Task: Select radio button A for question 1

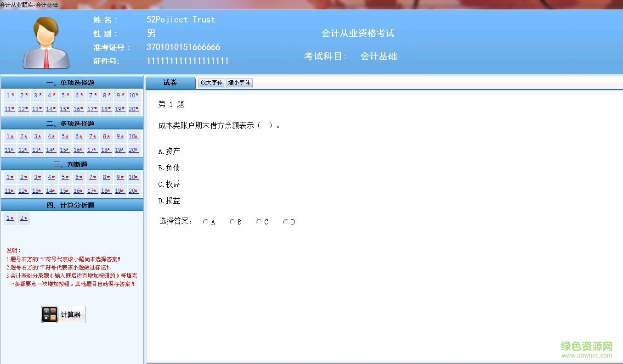Action: pos(205,221)
